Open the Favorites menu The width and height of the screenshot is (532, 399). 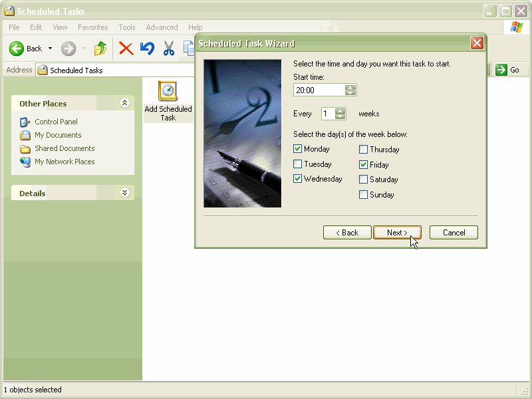tap(92, 27)
